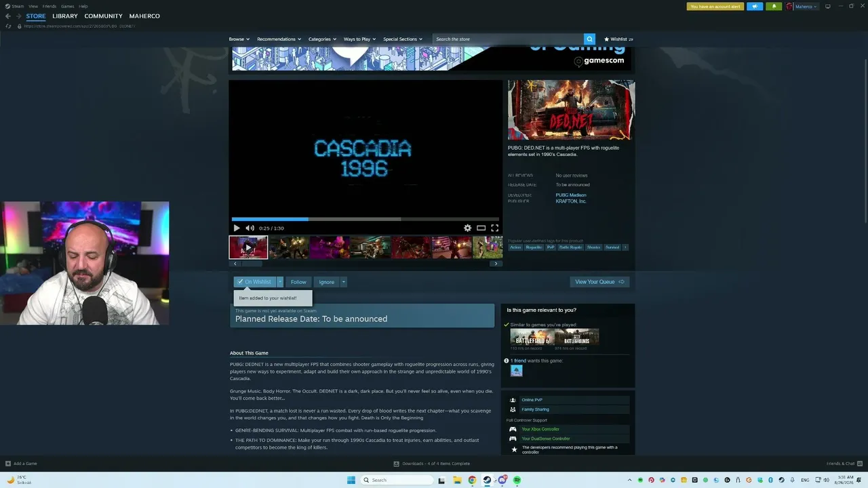Show hidden system tray icons

tap(629, 480)
